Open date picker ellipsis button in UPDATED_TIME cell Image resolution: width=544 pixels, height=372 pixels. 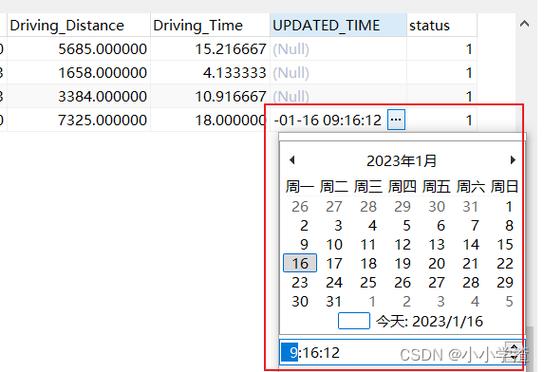pos(396,120)
